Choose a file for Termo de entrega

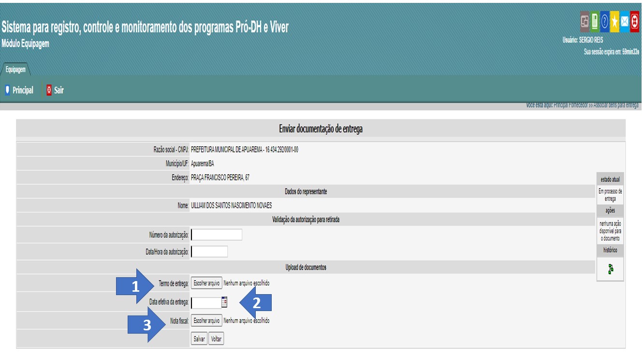click(x=206, y=283)
